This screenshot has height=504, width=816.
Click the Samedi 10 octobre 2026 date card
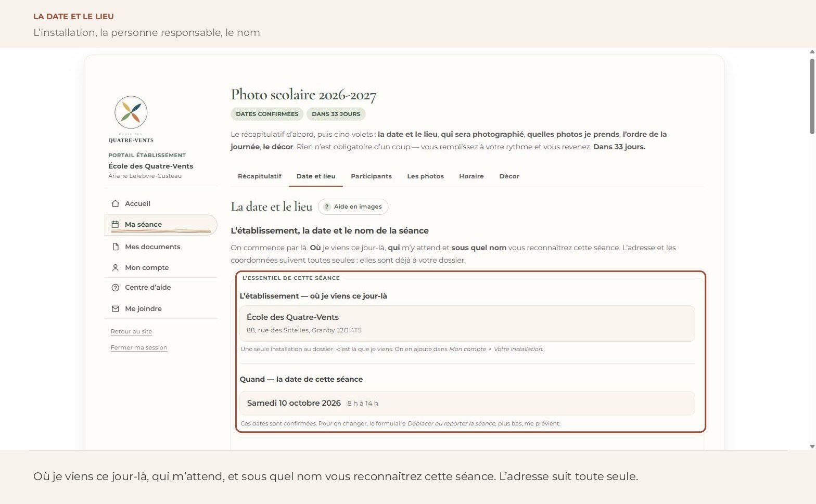pyautogui.click(x=467, y=404)
